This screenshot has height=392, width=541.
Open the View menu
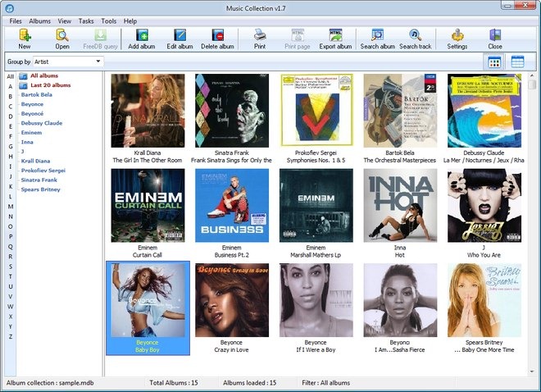click(65, 21)
